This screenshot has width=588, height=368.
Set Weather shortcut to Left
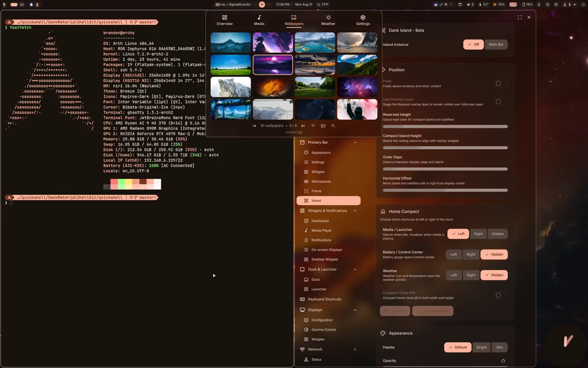[x=453, y=275]
